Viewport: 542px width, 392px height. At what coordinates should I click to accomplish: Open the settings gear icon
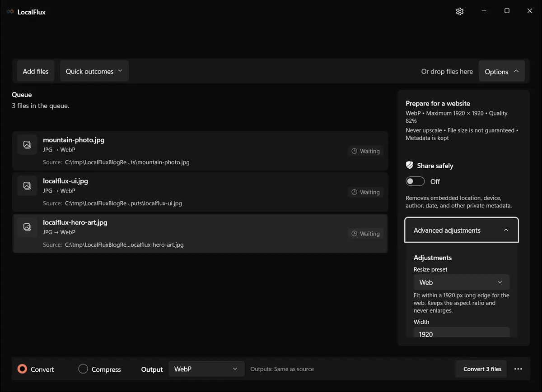(460, 11)
